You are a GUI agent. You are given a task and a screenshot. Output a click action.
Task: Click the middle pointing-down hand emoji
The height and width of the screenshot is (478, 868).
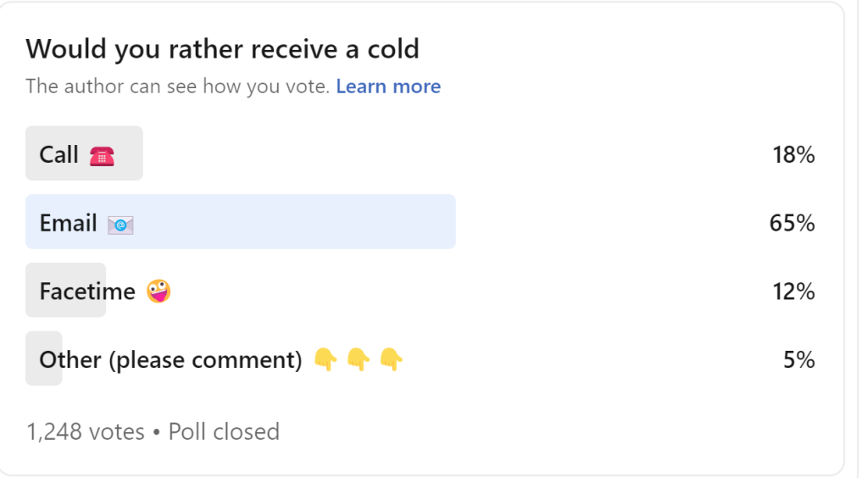[x=359, y=359]
